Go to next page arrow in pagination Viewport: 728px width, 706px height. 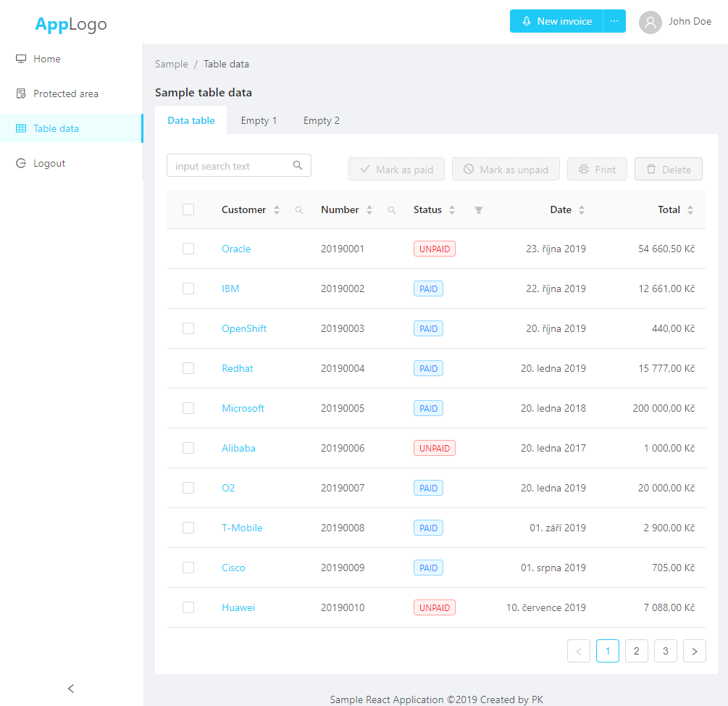[x=695, y=651]
